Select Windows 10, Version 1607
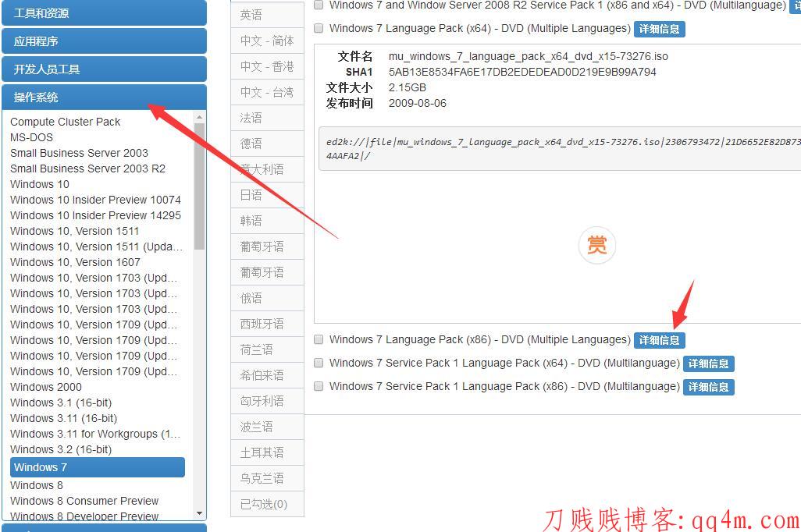Screen dimensions: 801x532 (75, 262)
